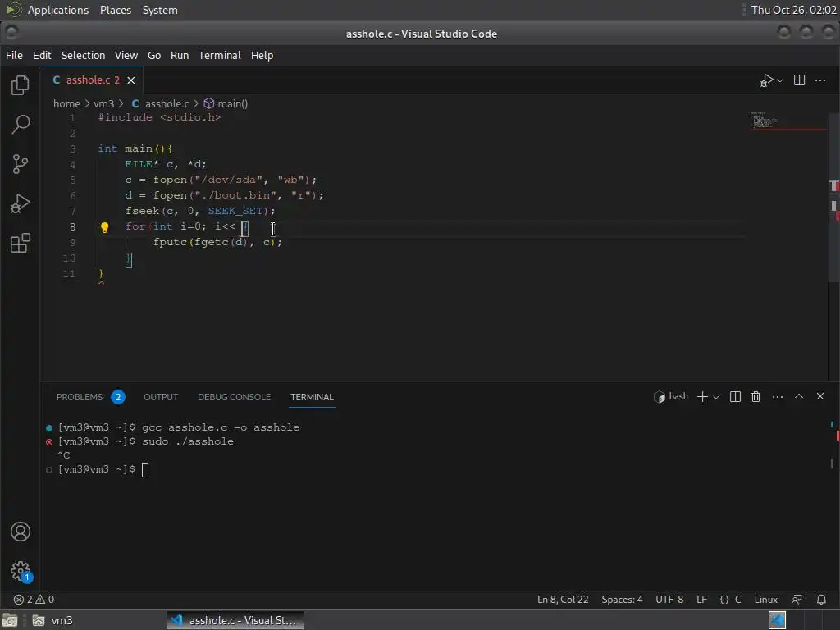The height and width of the screenshot is (630, 840).
Task: Click 'SEEK_SET' in line 7
Action: [x=235, y=211]
